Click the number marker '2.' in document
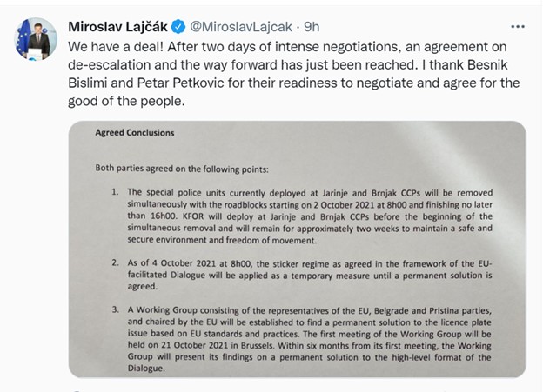Screen dimensions: 543x392 coord(116,262)
